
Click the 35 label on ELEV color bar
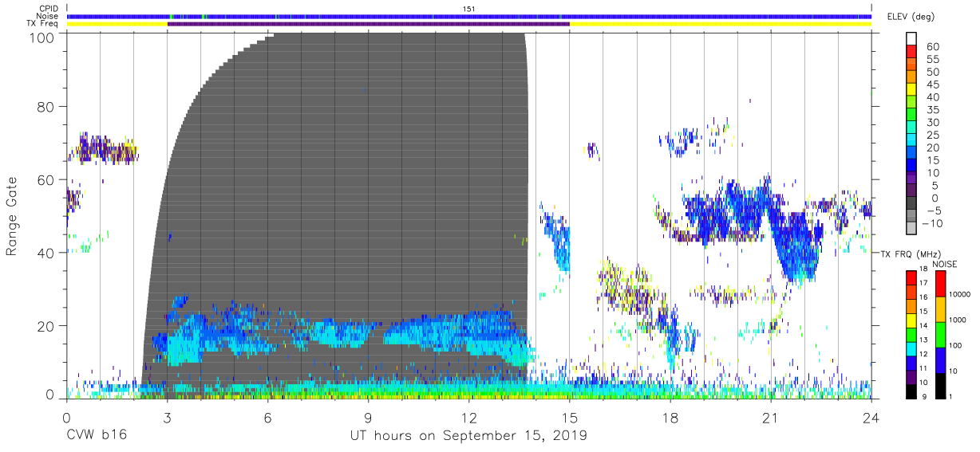tap(933, 110)
